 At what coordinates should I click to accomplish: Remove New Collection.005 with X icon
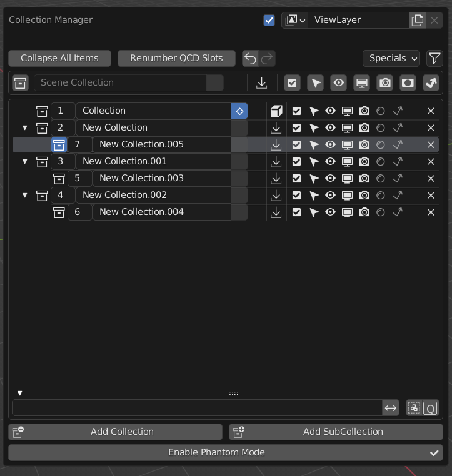click(x=431, y=144)
